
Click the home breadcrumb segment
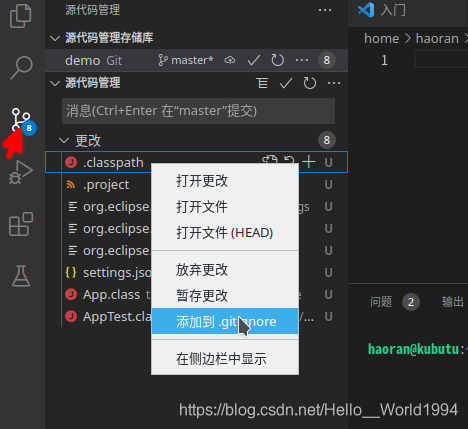[x=381, y=39]
